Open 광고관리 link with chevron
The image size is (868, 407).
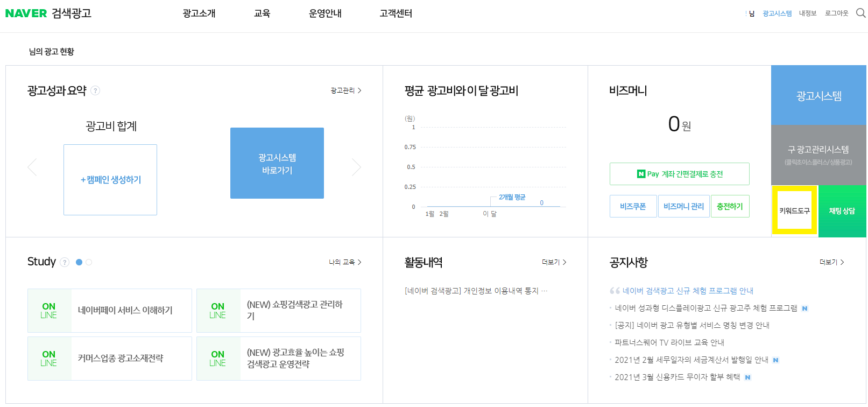(346, 90)
